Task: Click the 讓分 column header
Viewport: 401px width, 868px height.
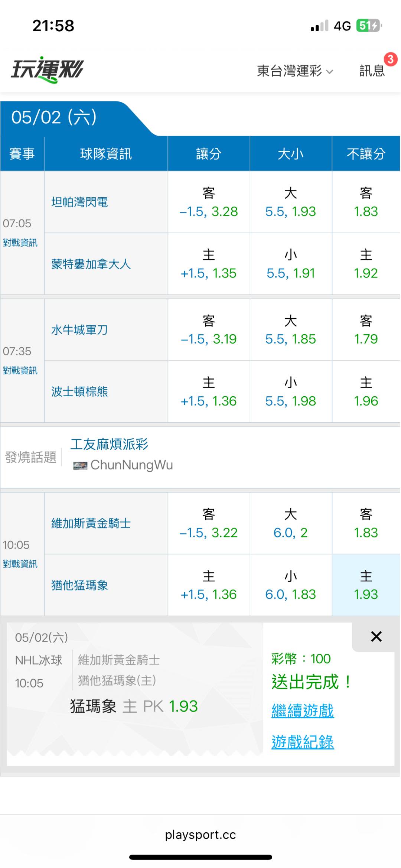Action: click(209, 154)
